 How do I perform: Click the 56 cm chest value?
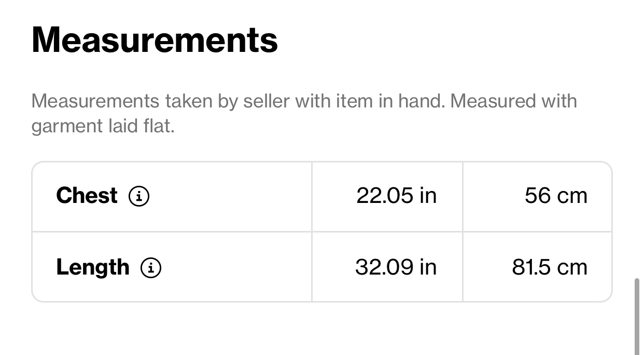(x=556, y=196)
